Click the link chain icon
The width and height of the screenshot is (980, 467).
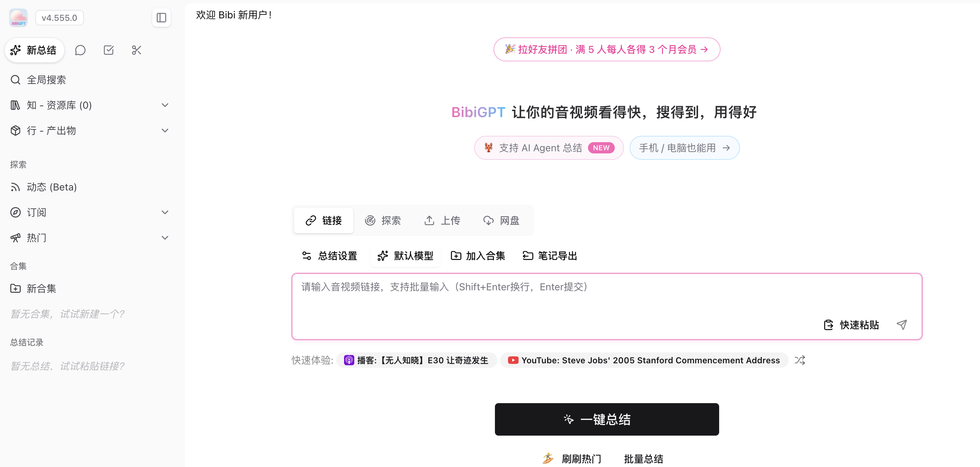[x=311, y=220]
